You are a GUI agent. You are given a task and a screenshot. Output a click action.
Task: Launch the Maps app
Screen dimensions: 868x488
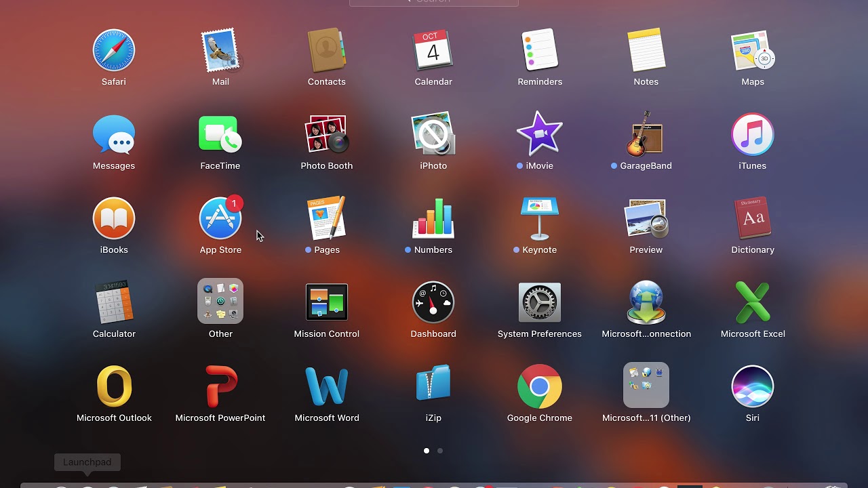click(x=753, y=50)
